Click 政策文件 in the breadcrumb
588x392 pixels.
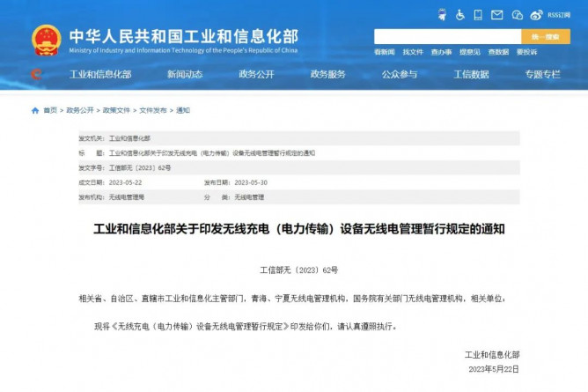click(x=116, y=110)
